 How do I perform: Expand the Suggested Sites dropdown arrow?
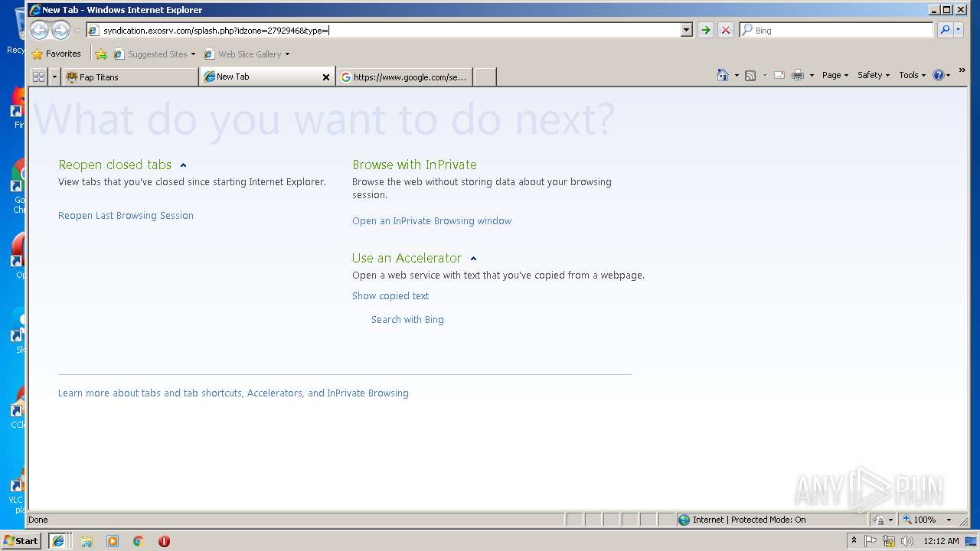pyautogui.click(x=193, y=54)
